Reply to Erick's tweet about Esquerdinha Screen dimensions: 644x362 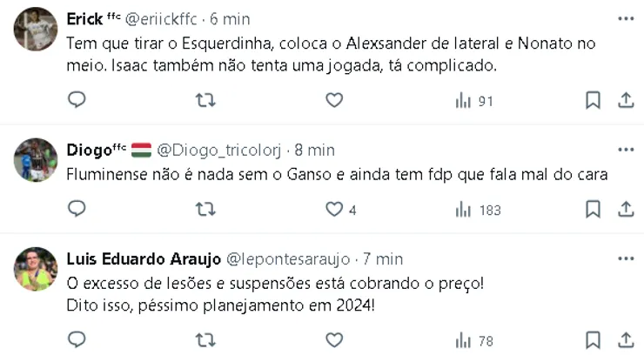pos(77,100)
